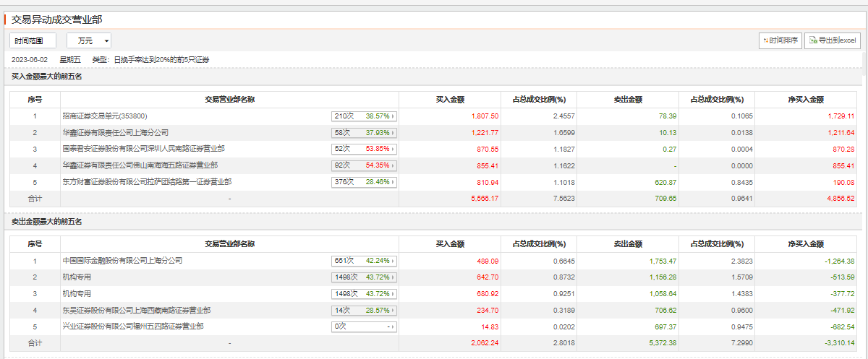Viewport: 868px width, 359px height.
Task: Select 兴业证券福州五四路证券营业部
Action: click(x=133, y=327)
